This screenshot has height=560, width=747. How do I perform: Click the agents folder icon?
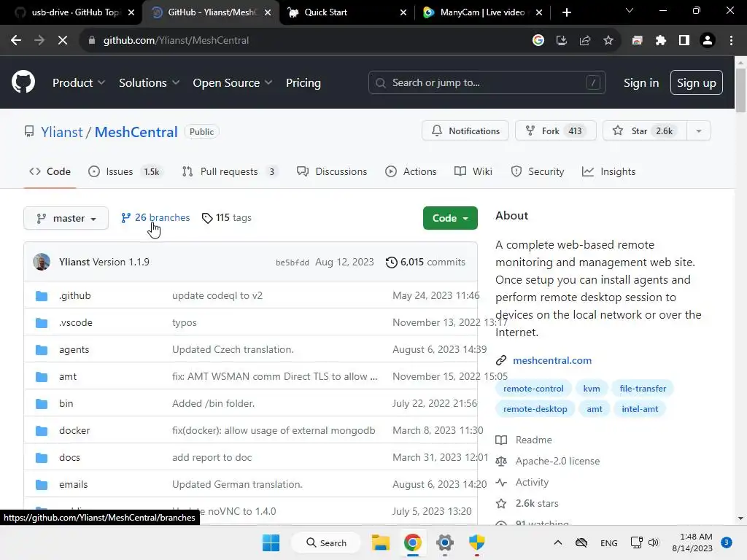point(42,350)
